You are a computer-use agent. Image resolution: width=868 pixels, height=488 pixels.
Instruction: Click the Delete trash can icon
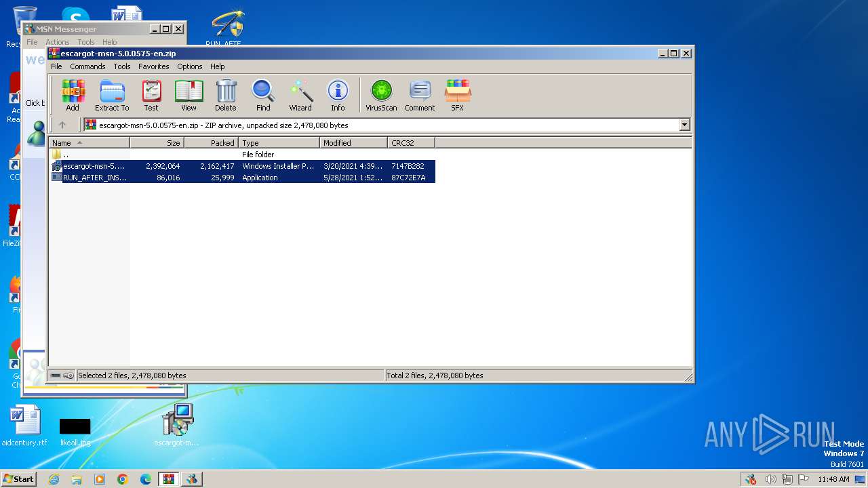(x=226, y=95)
